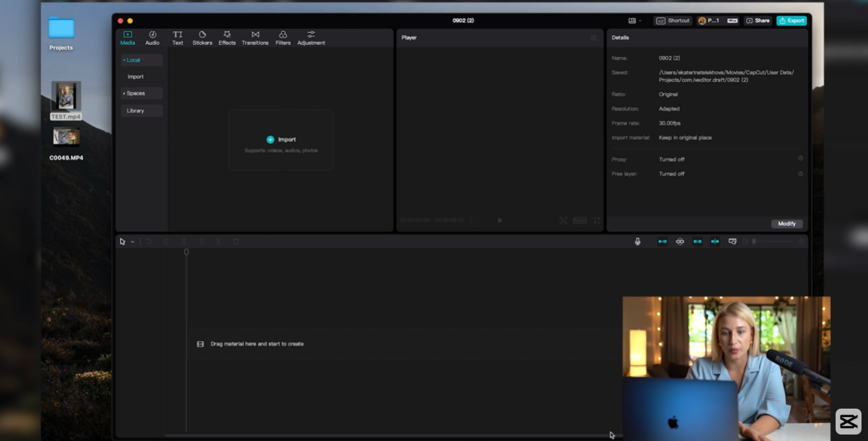Click the Resolution value Adapted
868x441 pixels.
tap(669, 109)
